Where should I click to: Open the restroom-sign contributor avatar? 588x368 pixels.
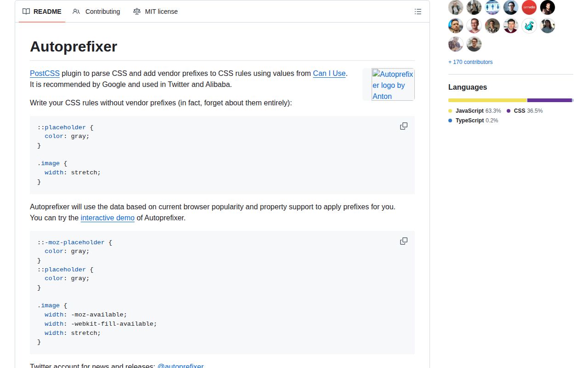pos(492,7)
